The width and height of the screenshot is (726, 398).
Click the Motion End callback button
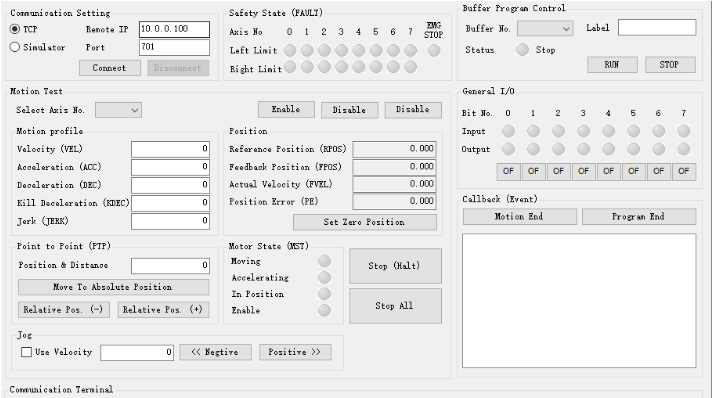519,217
